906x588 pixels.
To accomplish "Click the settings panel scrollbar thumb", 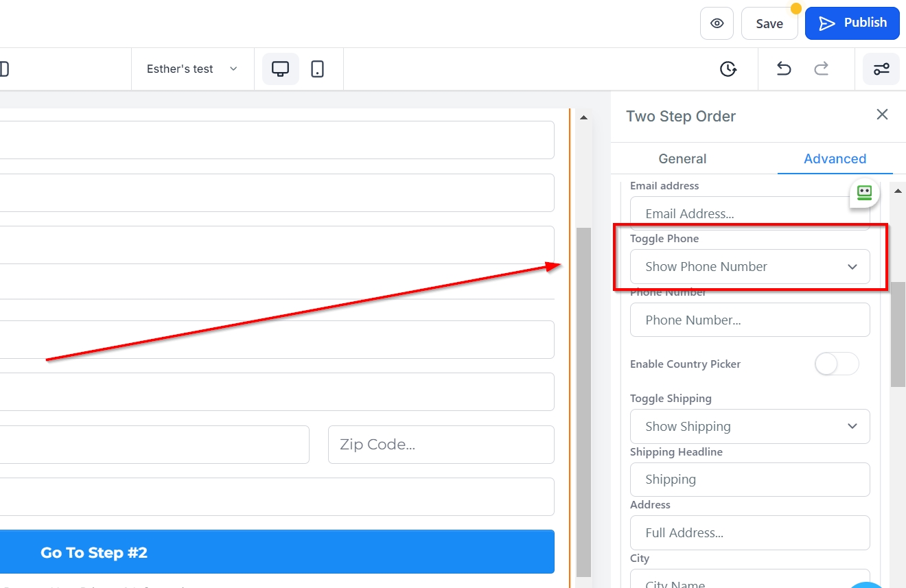I will [897, 333].
